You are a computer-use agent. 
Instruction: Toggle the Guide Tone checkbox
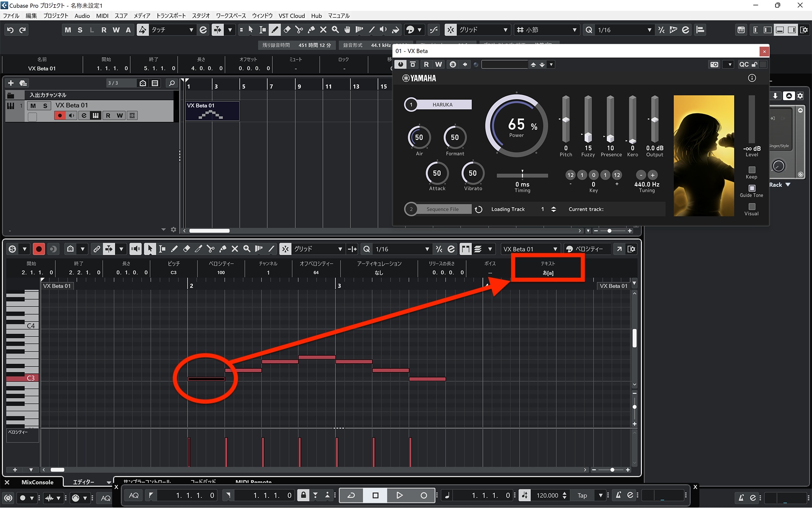[751, 188]
